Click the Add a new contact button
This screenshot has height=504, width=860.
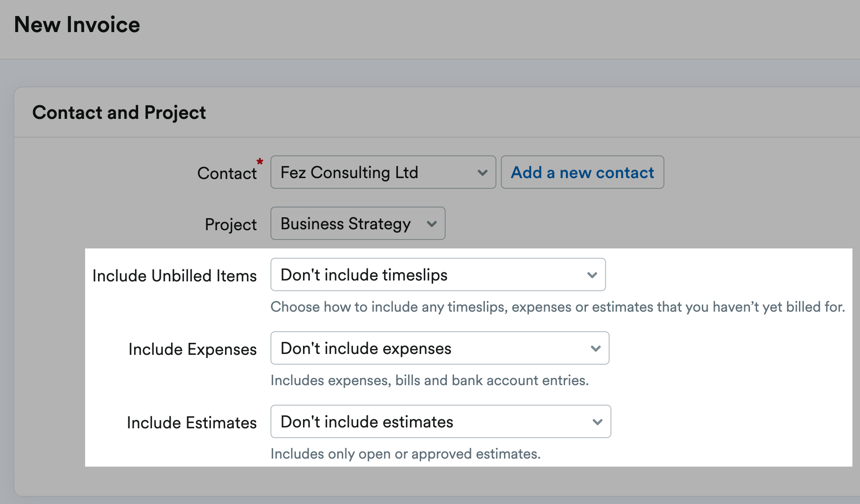click(x=582, y=172)
